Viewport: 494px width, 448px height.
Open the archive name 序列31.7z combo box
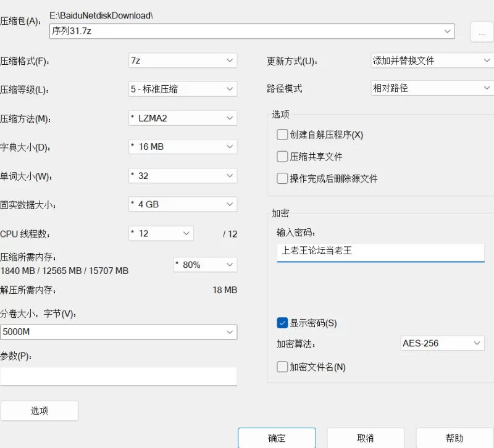pos(252,31)
